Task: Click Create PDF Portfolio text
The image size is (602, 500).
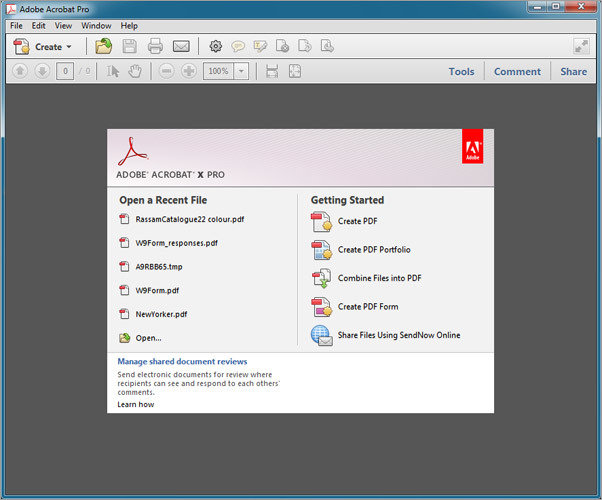Action: pos(374,250)
